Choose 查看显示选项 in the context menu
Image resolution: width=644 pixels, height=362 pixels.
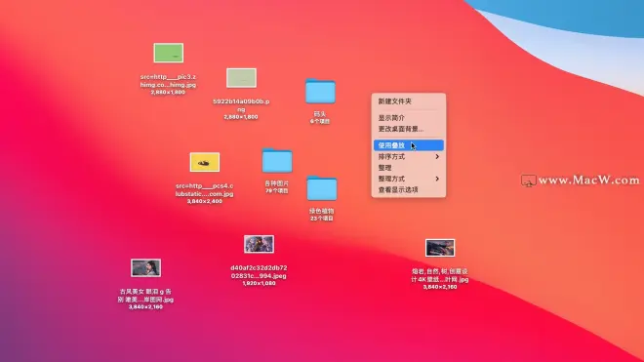click(409, 190)
